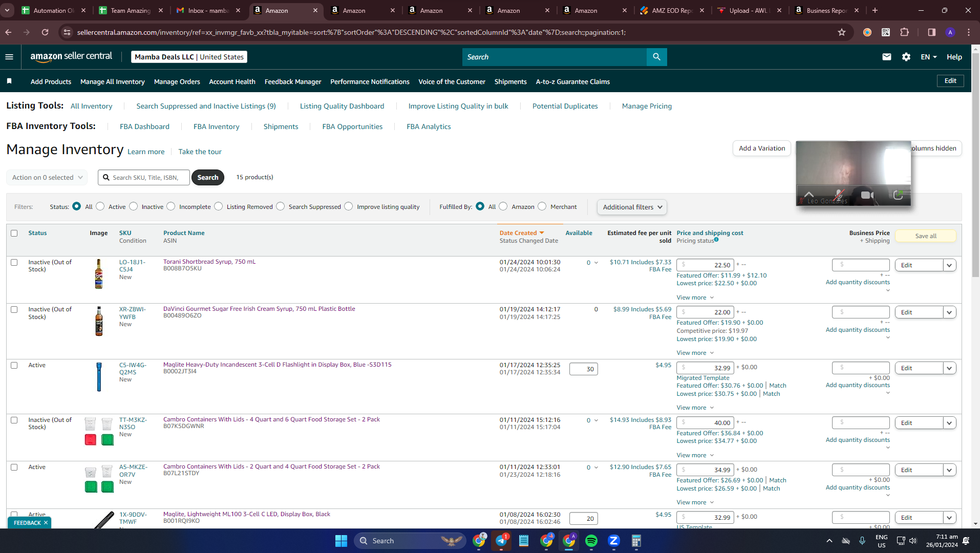Click the black Search button for SKU search
Screen dimensions: 980x553
coord(208,178)
